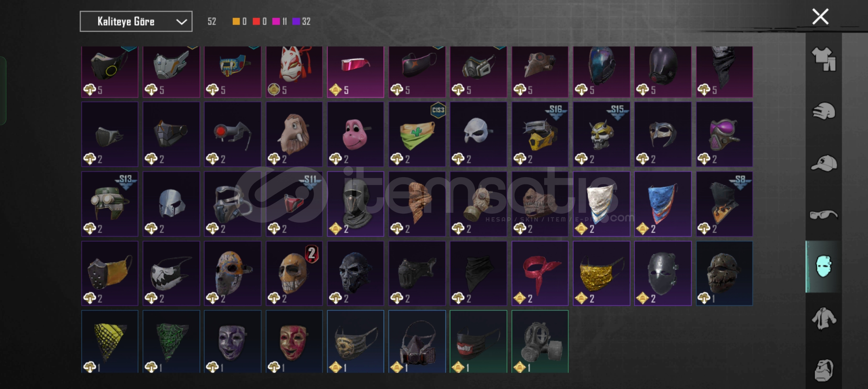The image size is (868, 389).
Task: Choose the green spiderweb bandana
Action: (171, 341)
